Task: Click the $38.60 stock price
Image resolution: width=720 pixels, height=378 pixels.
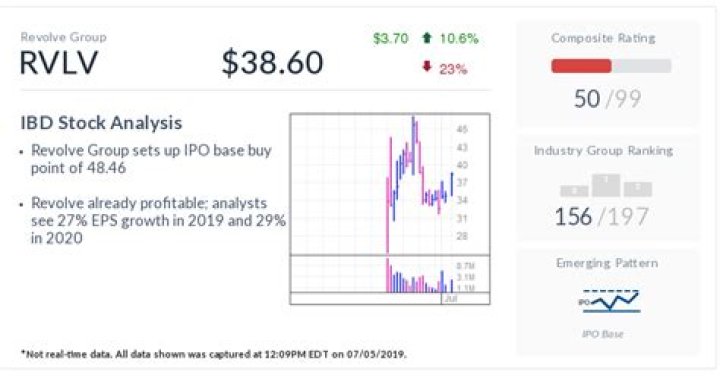Action: click(272, 62)
